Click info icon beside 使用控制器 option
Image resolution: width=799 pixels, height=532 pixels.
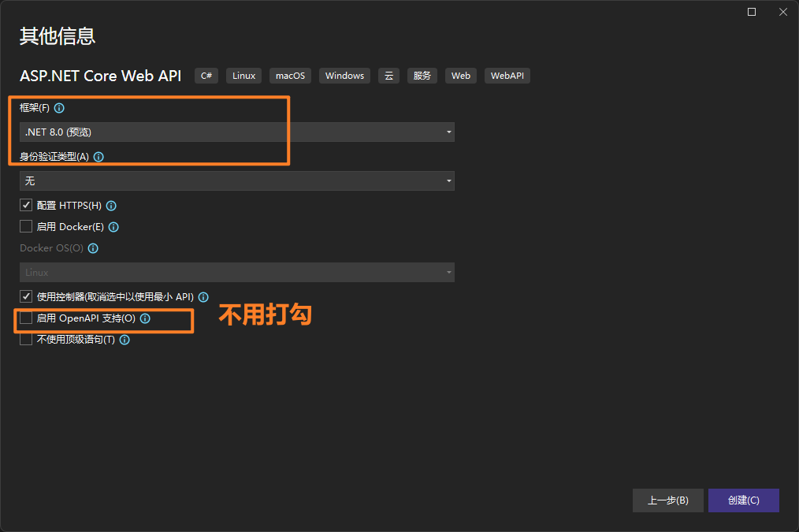point(203,297)
